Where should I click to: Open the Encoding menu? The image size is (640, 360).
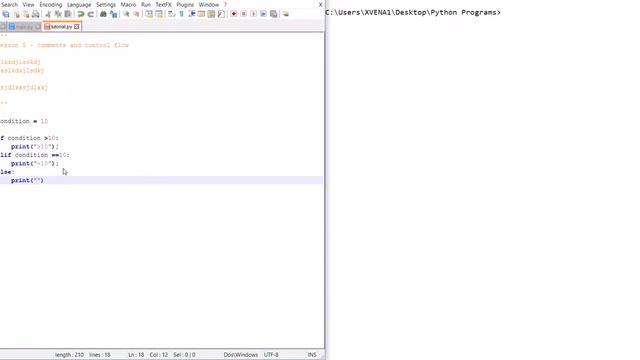tap(51, 4)
